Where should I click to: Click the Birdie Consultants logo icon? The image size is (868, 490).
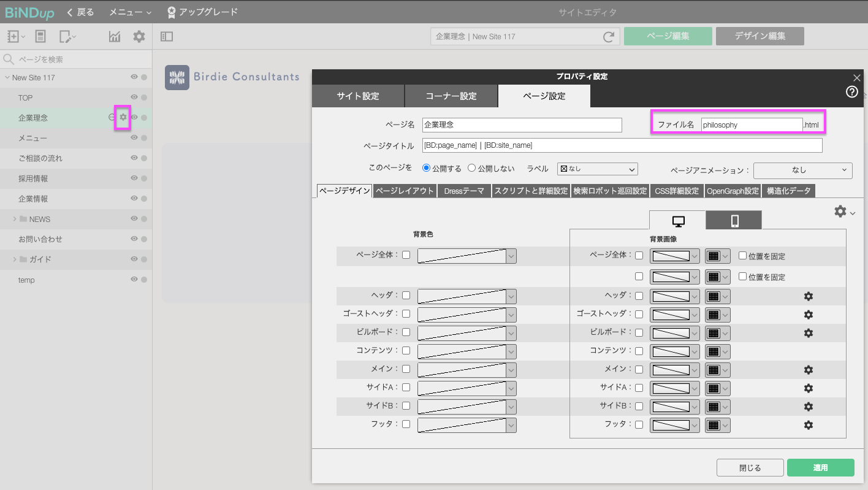click(x=177, y=77)
